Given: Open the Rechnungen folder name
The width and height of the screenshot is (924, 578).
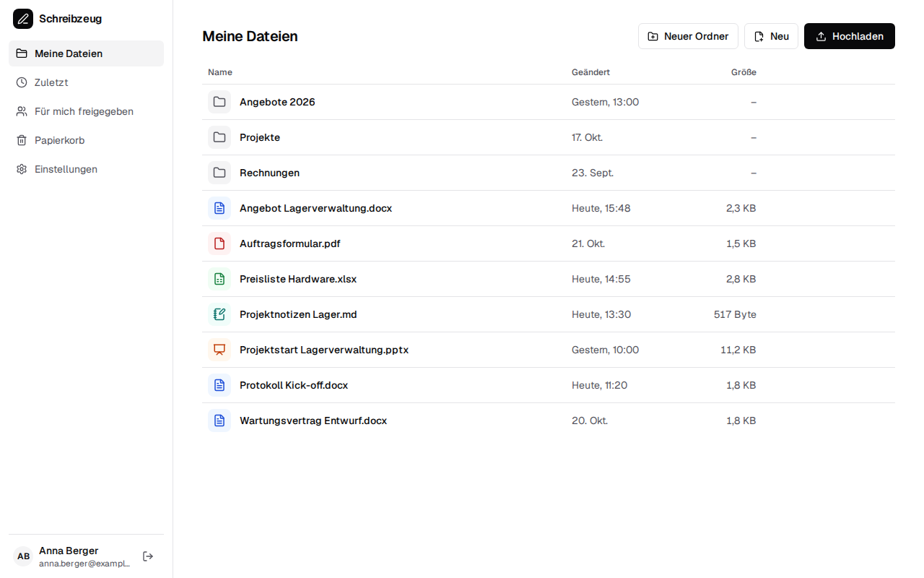Looking at the screenshot, I should point(269,173).
